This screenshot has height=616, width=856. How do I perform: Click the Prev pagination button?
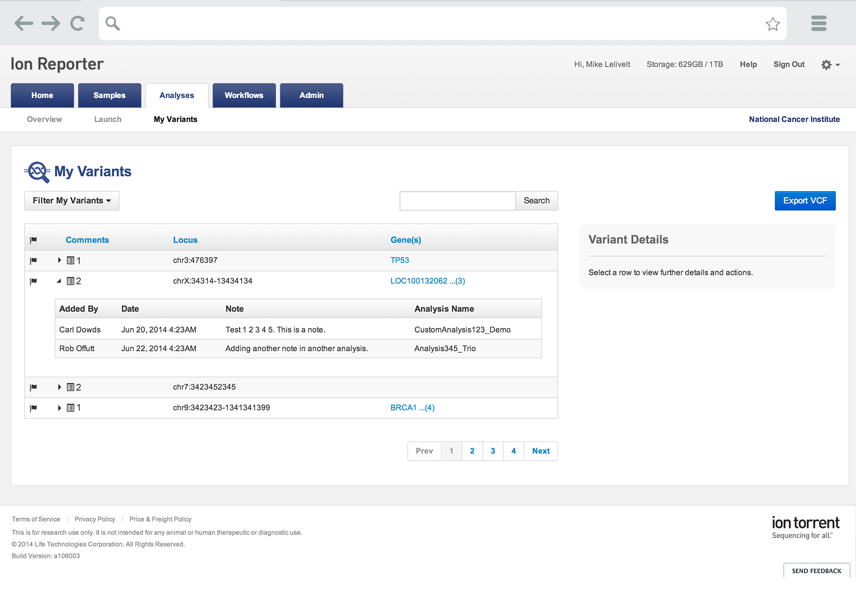(x=424, y=451)
